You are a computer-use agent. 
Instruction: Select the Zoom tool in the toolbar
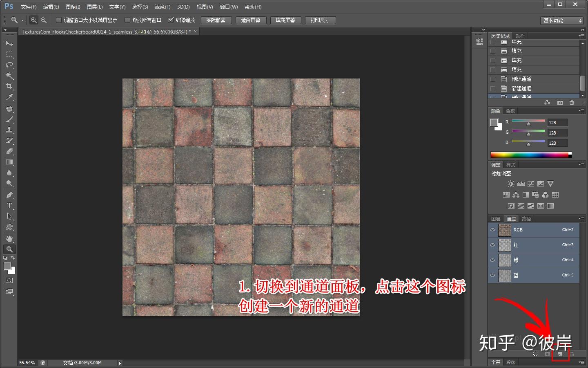[x=9, y=249]
